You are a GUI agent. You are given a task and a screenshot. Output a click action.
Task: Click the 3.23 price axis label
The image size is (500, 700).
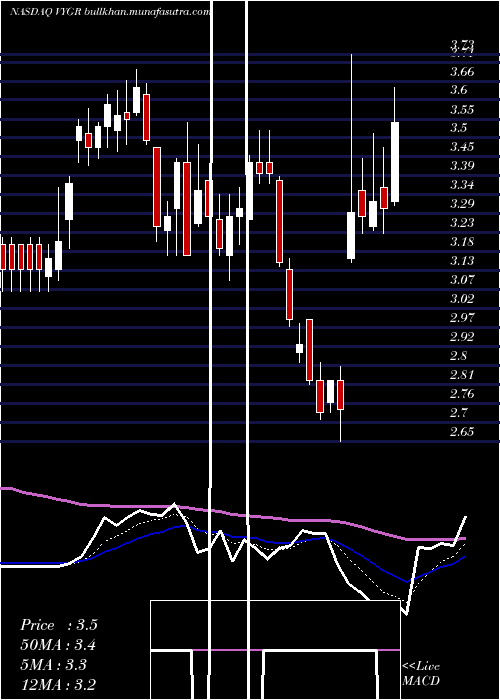click(462, 223)
